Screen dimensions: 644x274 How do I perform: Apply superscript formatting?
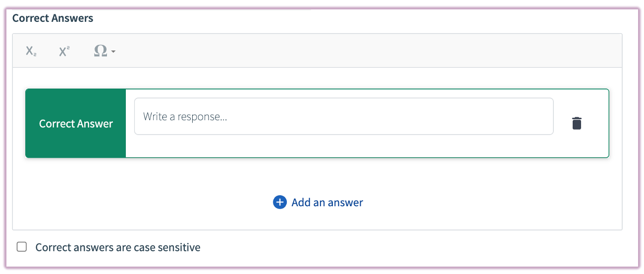(x=64, y=51)
